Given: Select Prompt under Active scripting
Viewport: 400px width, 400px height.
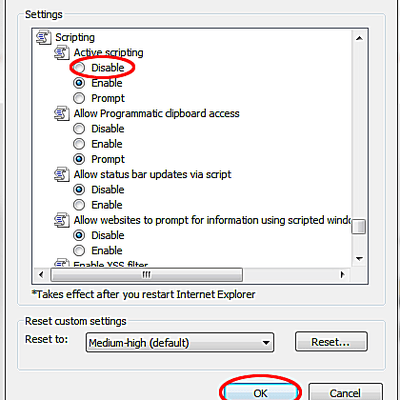Looking at the screenshot, I should point(79,98).
